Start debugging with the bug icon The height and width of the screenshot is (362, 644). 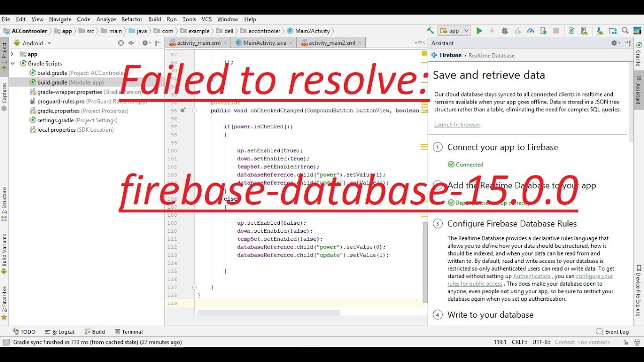click(x=505, y=31)
